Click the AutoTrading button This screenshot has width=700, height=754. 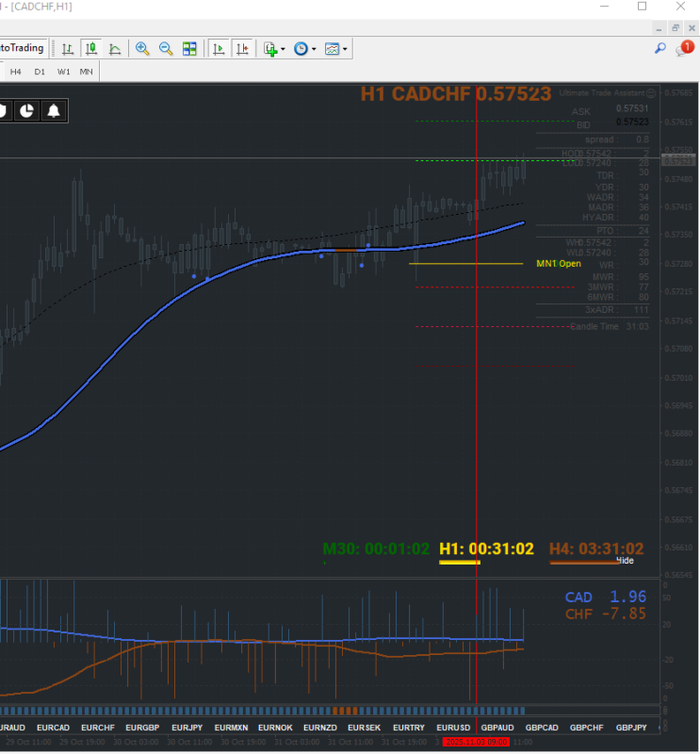23,48
